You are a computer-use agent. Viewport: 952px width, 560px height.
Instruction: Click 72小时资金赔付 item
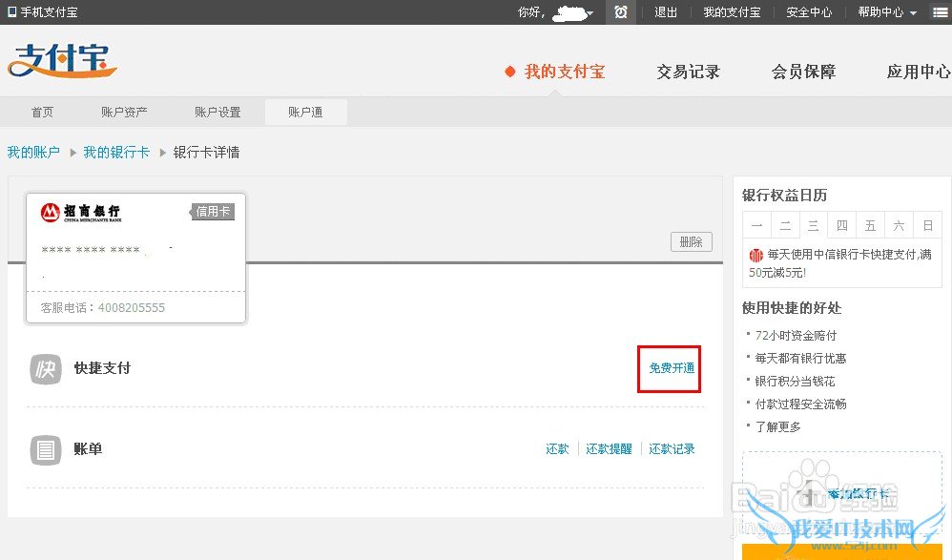pos(796,335)
